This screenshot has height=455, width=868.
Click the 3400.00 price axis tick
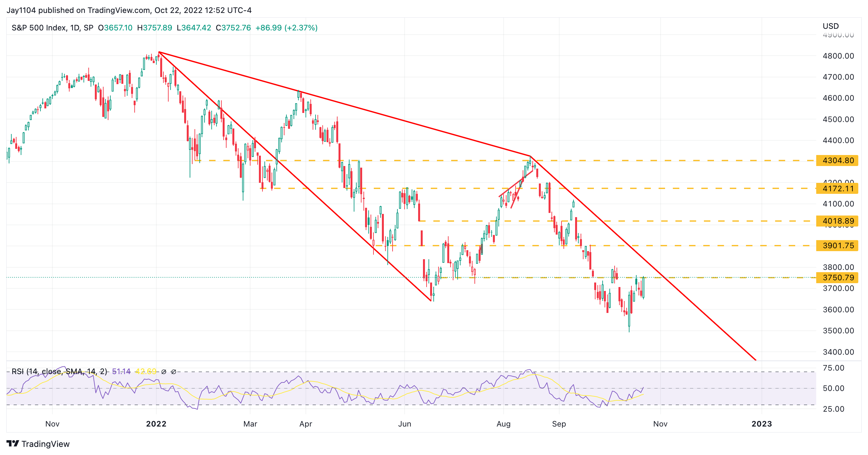[838, 352]
